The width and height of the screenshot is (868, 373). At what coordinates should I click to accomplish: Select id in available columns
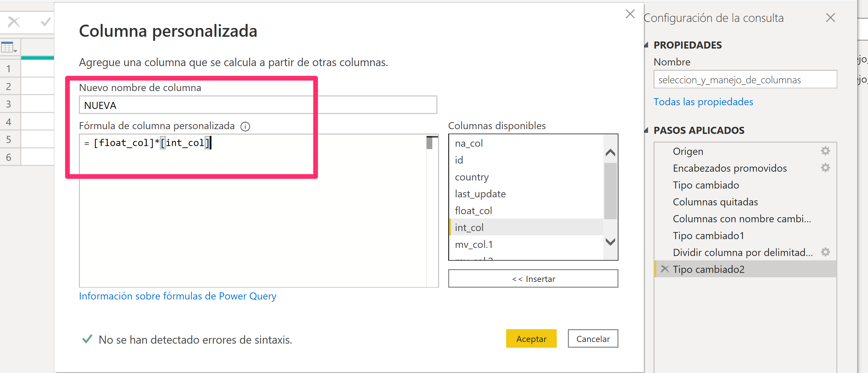point(526,160)
